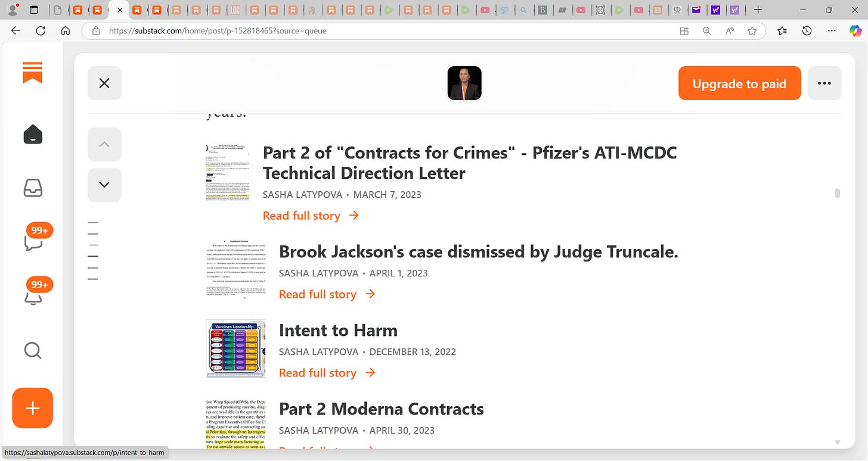Click Read full story under Brook Jackson post
Viewport: 868px width, 461px height.
coord(327,294)
